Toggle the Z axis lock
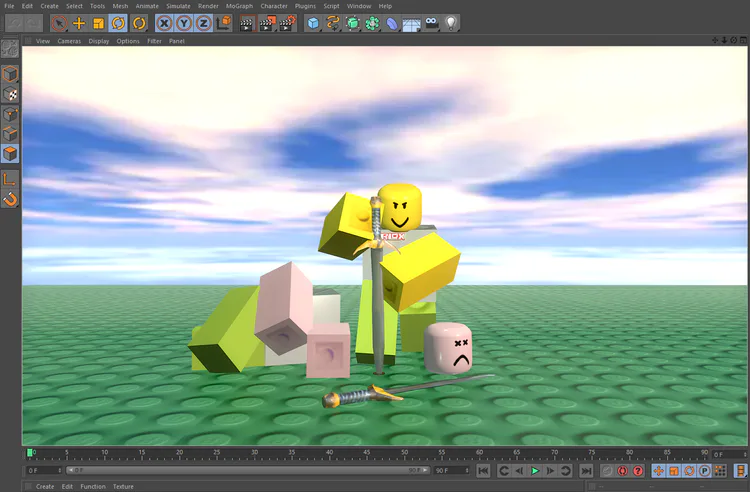The width and height of the screenshot is (750, 492). [203, 23]
